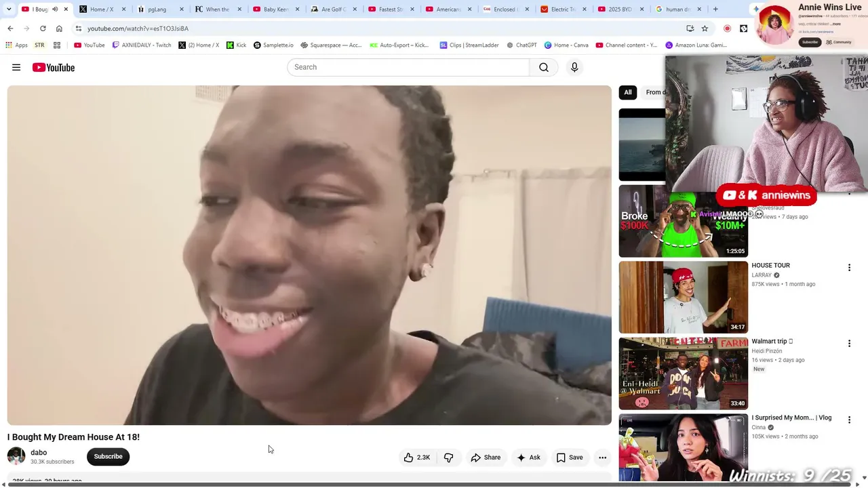Viewport: 868px width, 488px height.
Task: Play the Walmart trip video thumbnail
Action: pos(683,373)
